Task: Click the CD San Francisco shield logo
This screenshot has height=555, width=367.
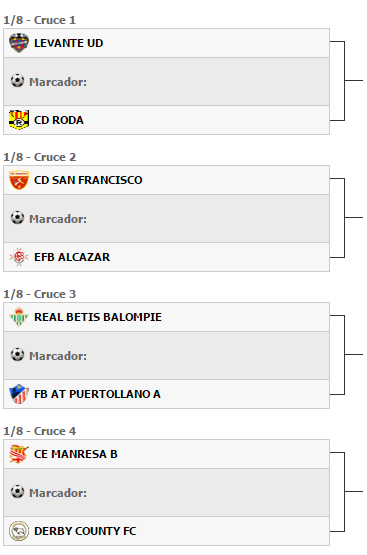Action: (19, 180)
